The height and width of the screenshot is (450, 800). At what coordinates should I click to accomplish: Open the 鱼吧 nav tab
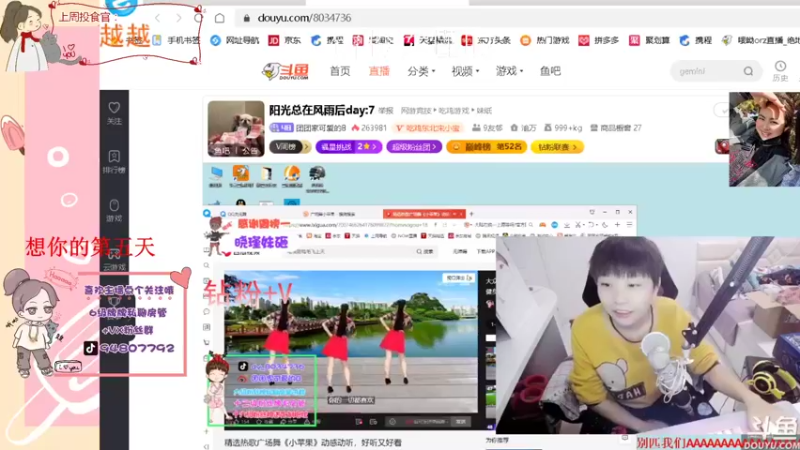tap(550, 71)
